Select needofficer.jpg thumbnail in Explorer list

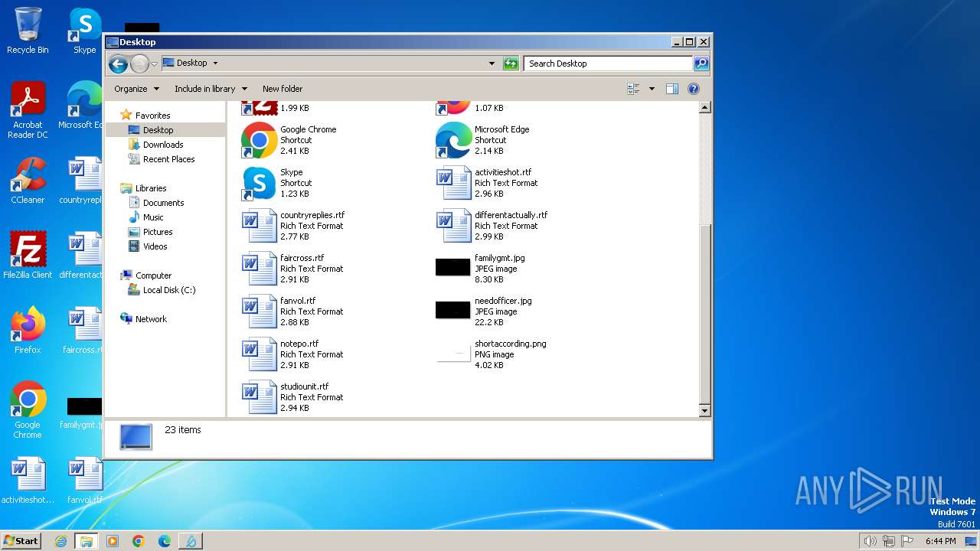[452, 310]
